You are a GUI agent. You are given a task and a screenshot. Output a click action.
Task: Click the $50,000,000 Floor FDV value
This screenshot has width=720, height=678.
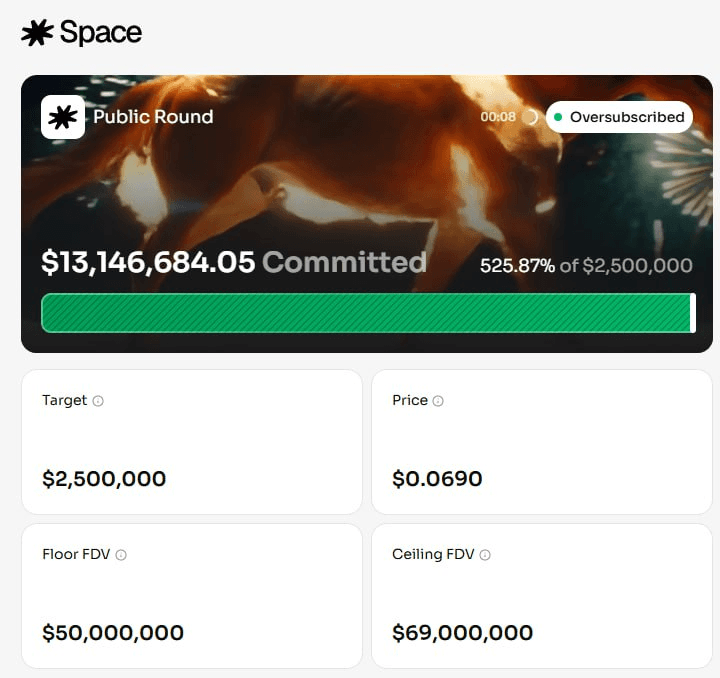(x=113, y=633)
